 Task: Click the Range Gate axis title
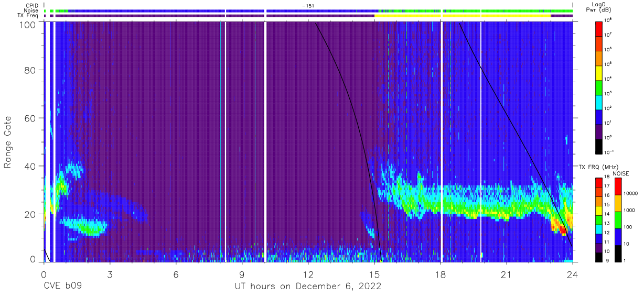(8, 141)
